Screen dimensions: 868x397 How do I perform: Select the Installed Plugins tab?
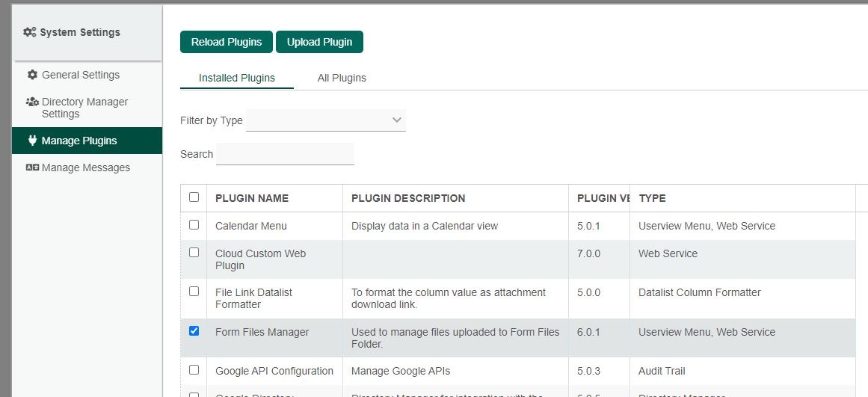click(237, 78)
